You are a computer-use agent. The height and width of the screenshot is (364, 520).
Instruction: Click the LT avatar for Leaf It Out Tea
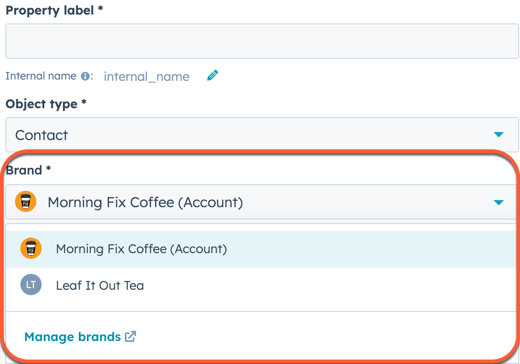click(x=31, y=285)
